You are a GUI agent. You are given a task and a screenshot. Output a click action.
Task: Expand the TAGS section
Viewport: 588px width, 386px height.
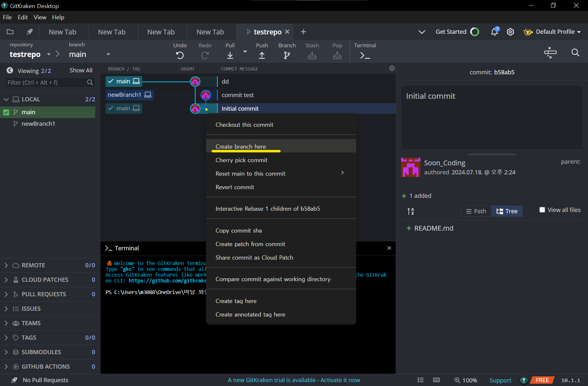[x=6, y=338]
